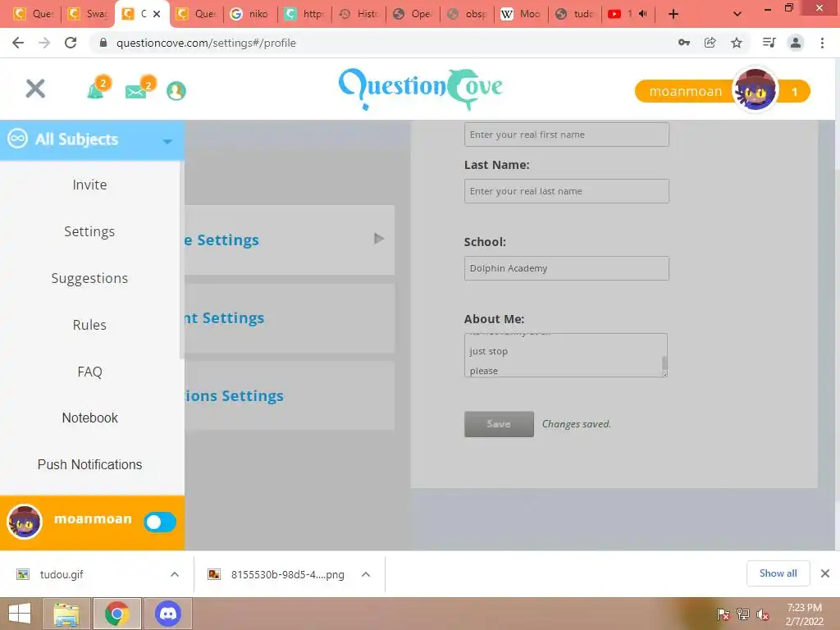Click the QuestionCove logo
Viewport: 840px width, 630px height.
coord(421,89)
